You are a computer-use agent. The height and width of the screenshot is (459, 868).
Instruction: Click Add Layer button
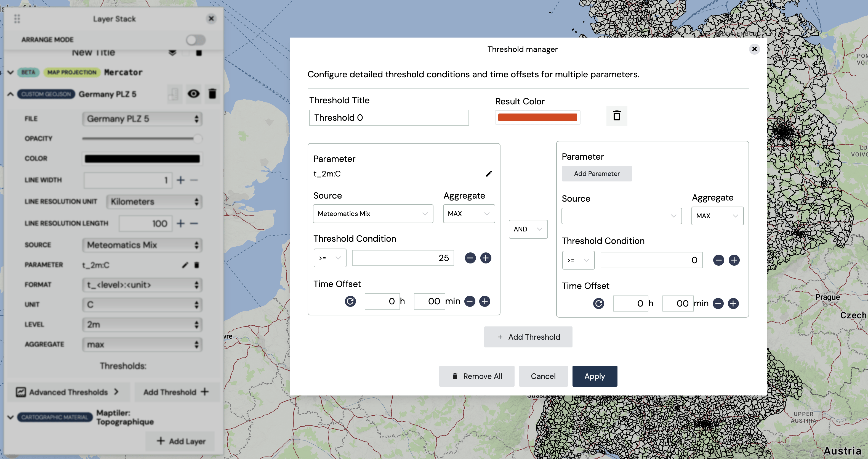tap(180, 441)
